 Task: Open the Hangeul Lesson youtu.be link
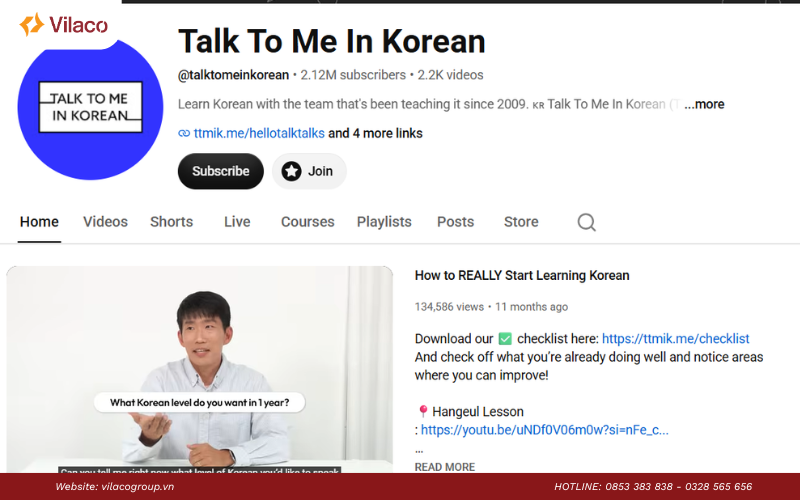click(544, 430)
